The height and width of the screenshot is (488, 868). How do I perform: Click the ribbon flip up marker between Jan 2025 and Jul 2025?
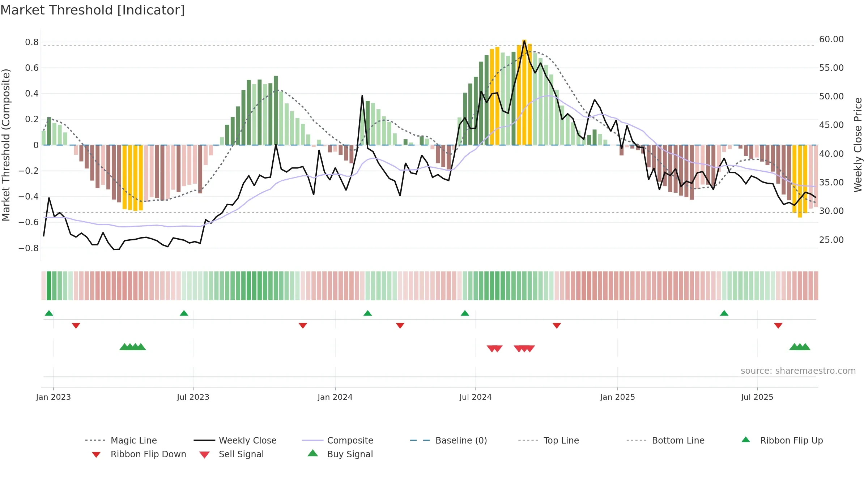coord(724,313)
